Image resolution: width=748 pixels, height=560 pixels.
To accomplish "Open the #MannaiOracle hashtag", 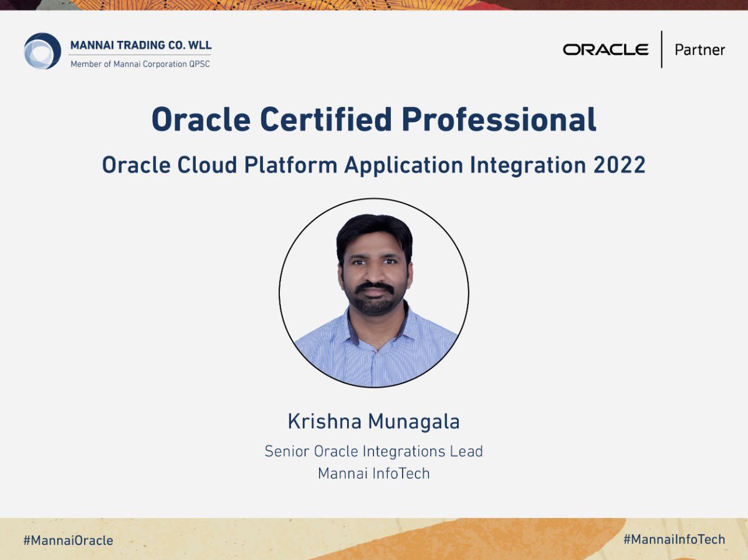I will (69, 540).
